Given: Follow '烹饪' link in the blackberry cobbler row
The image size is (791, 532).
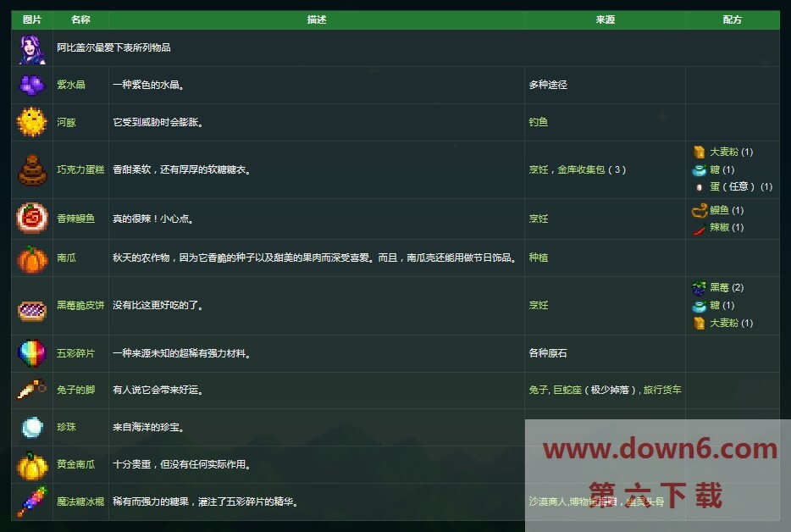Looking at the screenshot, I should pos(539,305).
